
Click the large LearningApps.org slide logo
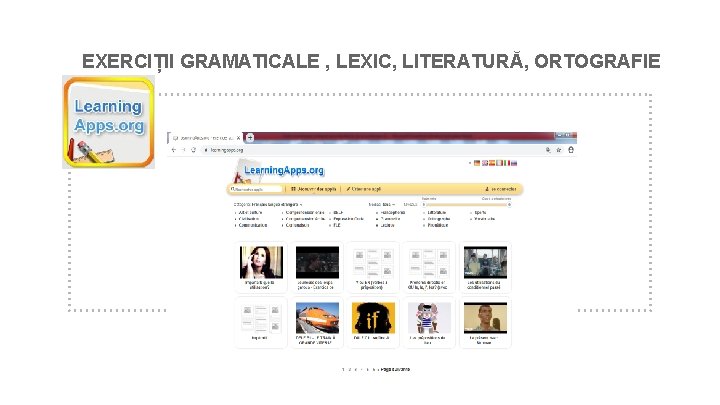(x=109, y=122)
